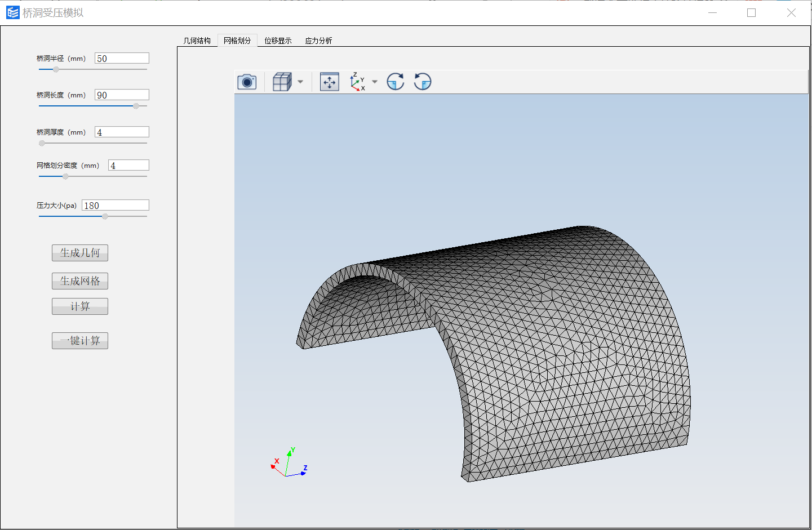Minimize the 桥洞受压模拟 window

coord(712,12)
